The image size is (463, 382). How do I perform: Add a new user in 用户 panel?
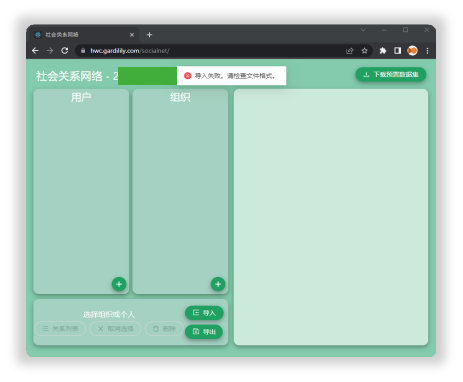click(x=119, y=284)
